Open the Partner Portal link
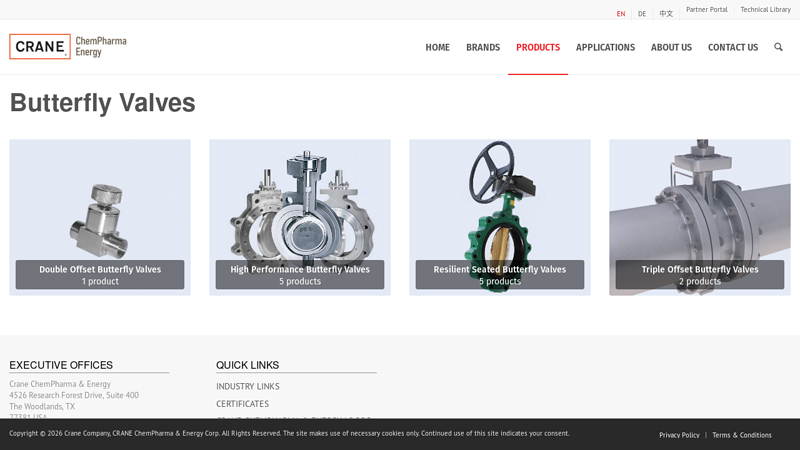Image resolution: width=800 pixels, height=450 pixels. [x=707, y=9]
